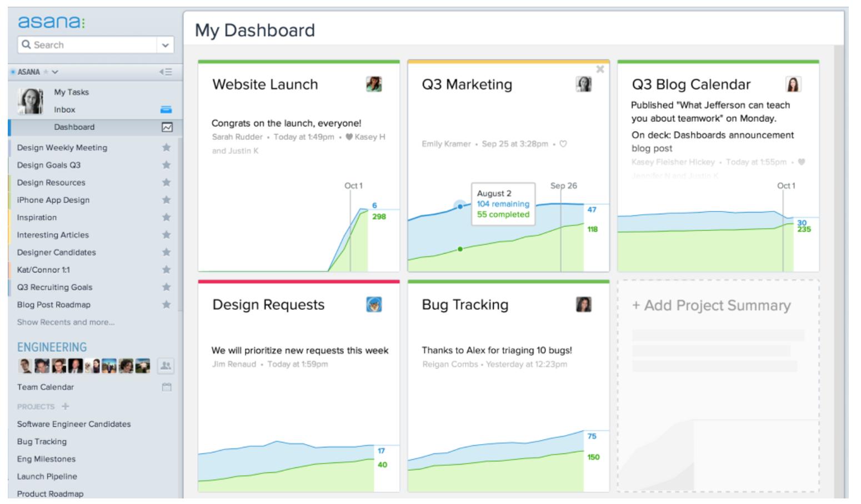Like the Q3 Marketing status update
Screen dimensions: 861x504
pos(563,144)
